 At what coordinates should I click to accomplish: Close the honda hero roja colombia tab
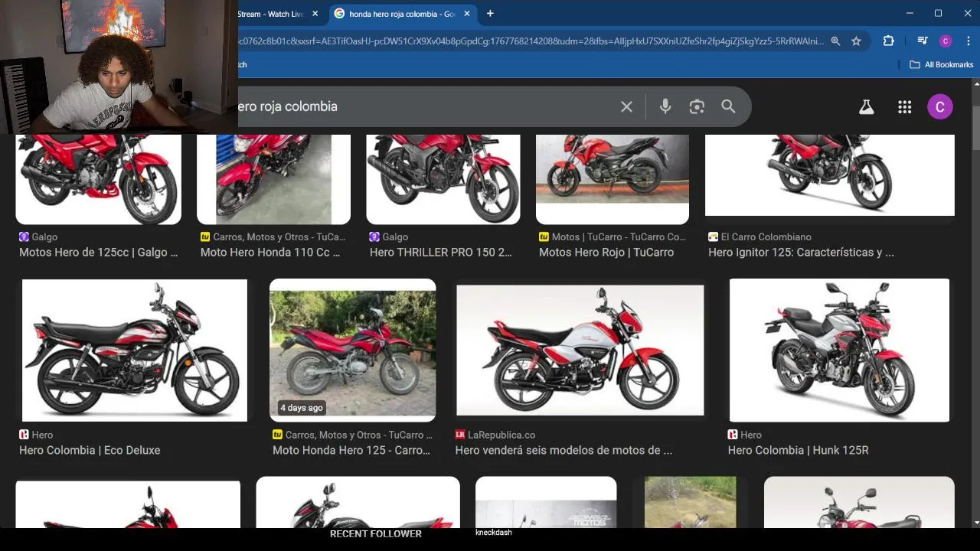(x=467, y=14)
